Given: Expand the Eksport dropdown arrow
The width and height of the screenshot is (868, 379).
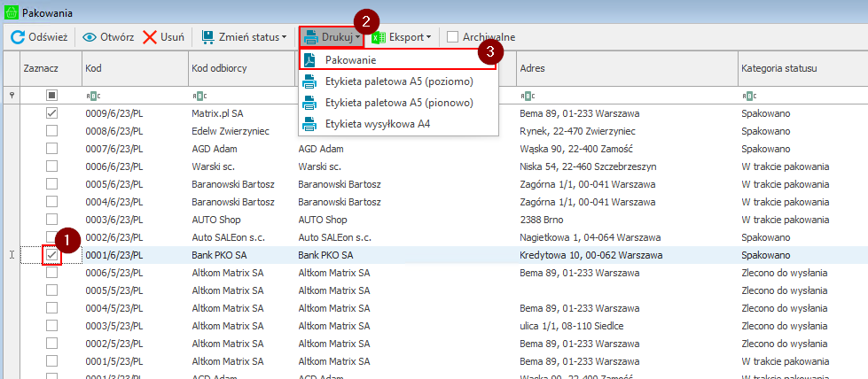Looking at the screenshot, I should 428,37.
